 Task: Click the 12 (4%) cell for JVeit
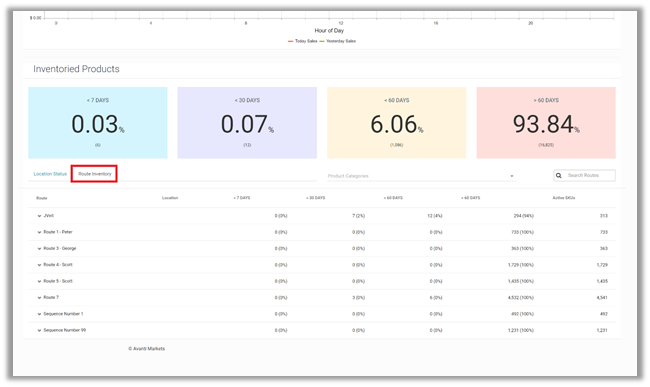tap(435, 216)
